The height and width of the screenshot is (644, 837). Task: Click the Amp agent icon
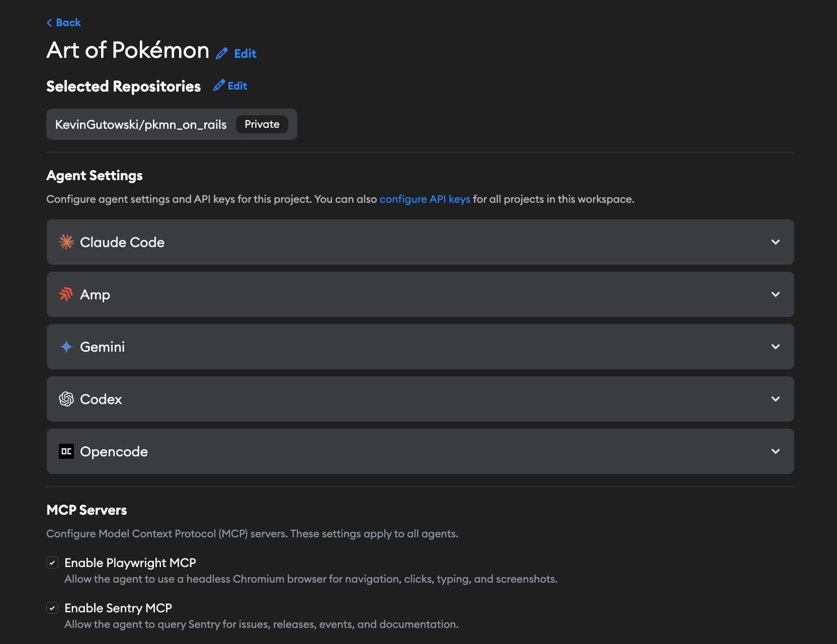click(x=66, y=294)
